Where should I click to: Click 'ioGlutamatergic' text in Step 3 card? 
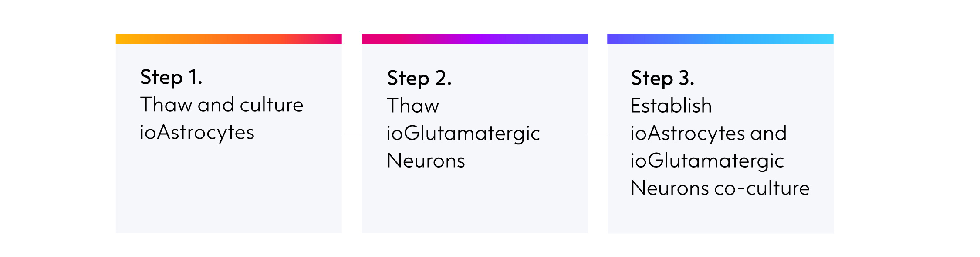[x=707, y=161]
